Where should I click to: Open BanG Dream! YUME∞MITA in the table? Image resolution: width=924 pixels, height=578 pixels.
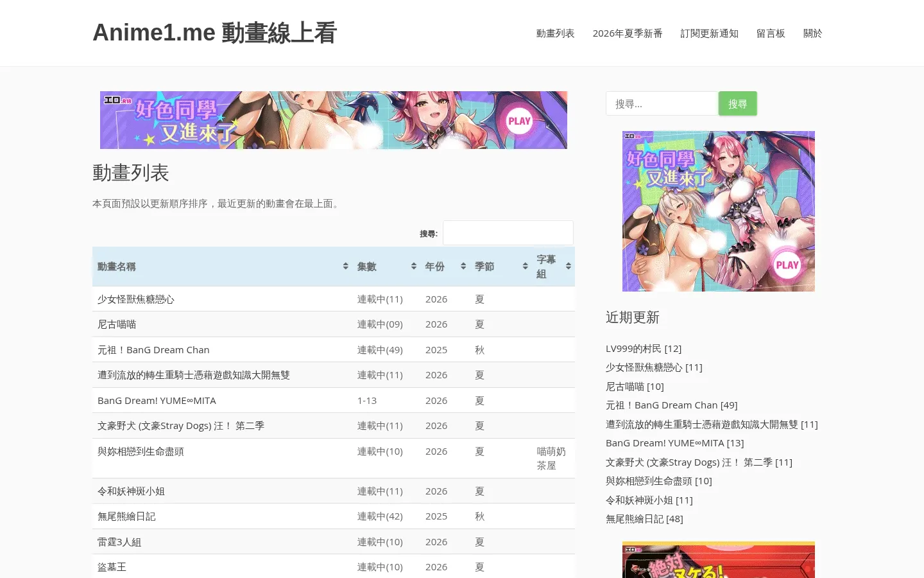tap(157, 401)
